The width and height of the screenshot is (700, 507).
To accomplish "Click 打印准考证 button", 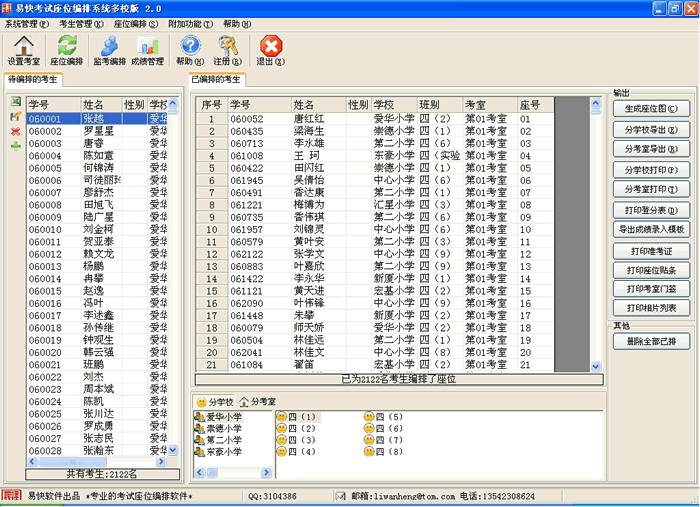I will 651,251.
